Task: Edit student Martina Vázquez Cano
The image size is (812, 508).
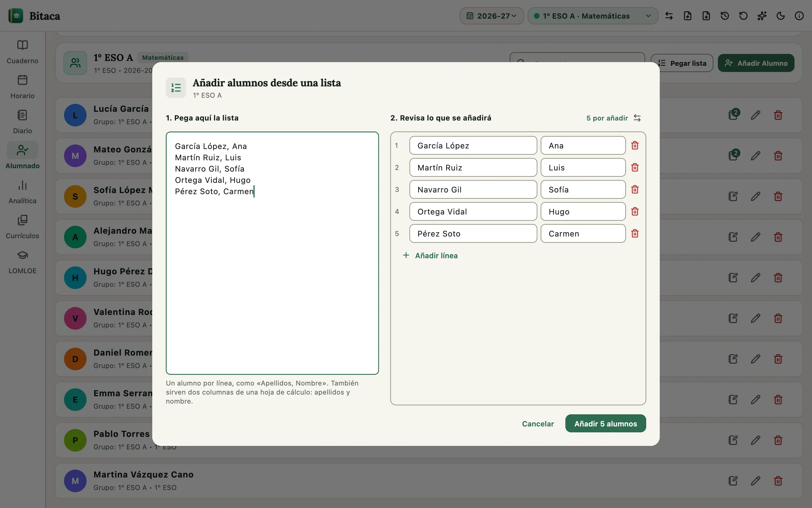Action: (x=755, y=481)
